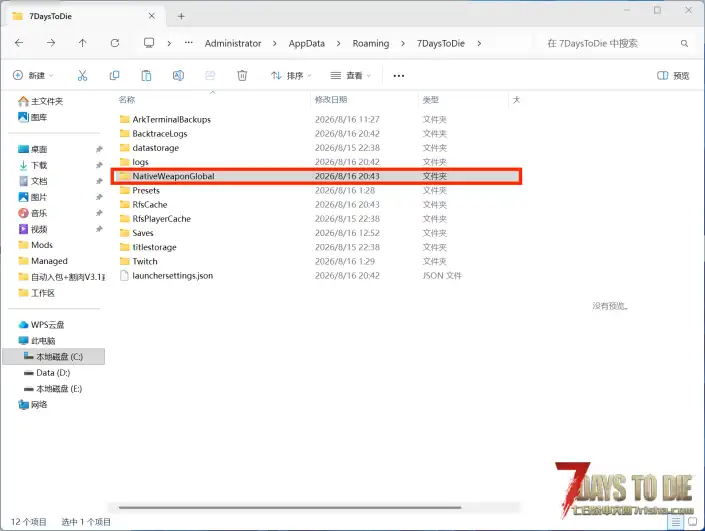The height and width of the screenshot is (531, 705).
Task: Open 桌面 Desktop in sidebar
Action: point(32,149)
